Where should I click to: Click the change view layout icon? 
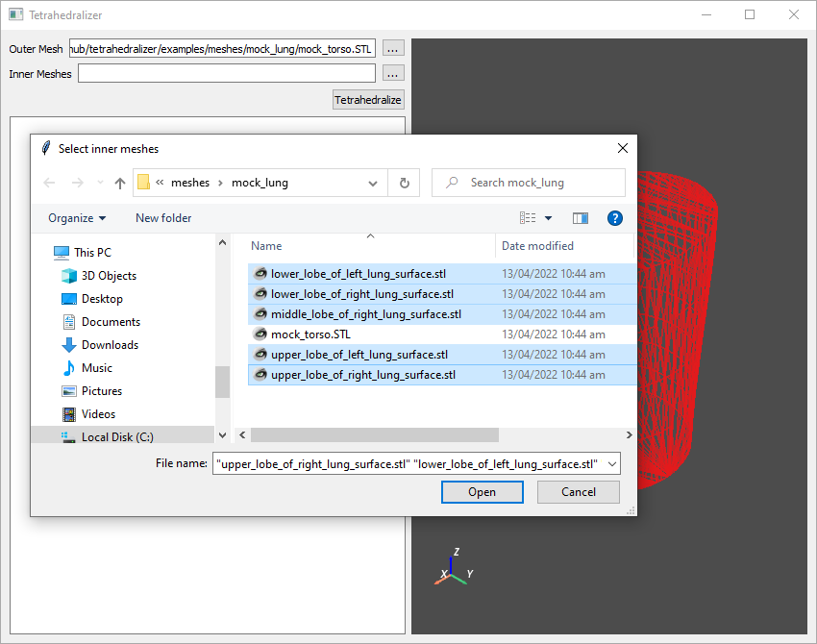[528, 218]
